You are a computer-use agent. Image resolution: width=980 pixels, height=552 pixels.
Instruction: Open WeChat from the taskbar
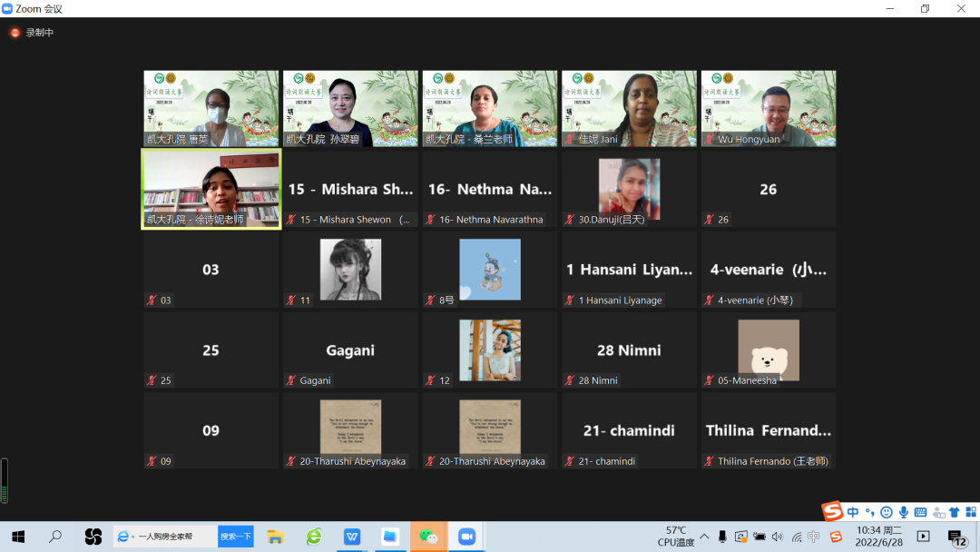click(x=428, y=537)
